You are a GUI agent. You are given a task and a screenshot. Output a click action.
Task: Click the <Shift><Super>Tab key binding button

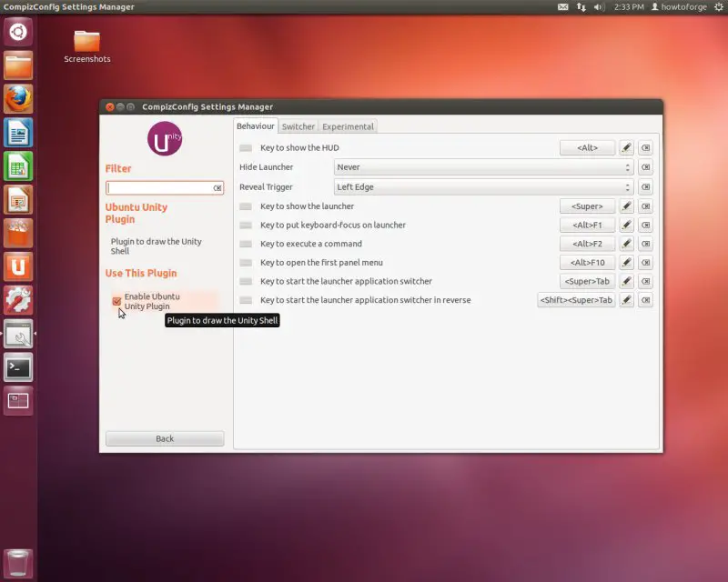[x=576, y=300]
